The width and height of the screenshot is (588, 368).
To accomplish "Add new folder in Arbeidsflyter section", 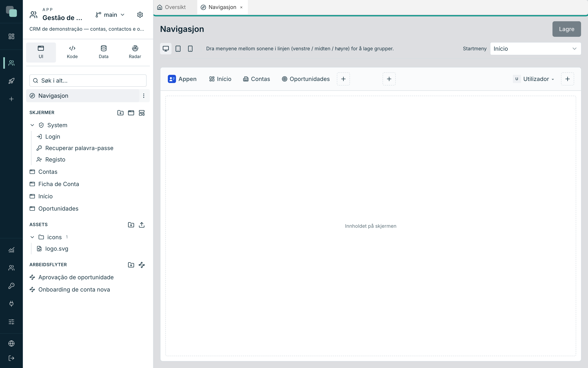I will coord(131,265).
